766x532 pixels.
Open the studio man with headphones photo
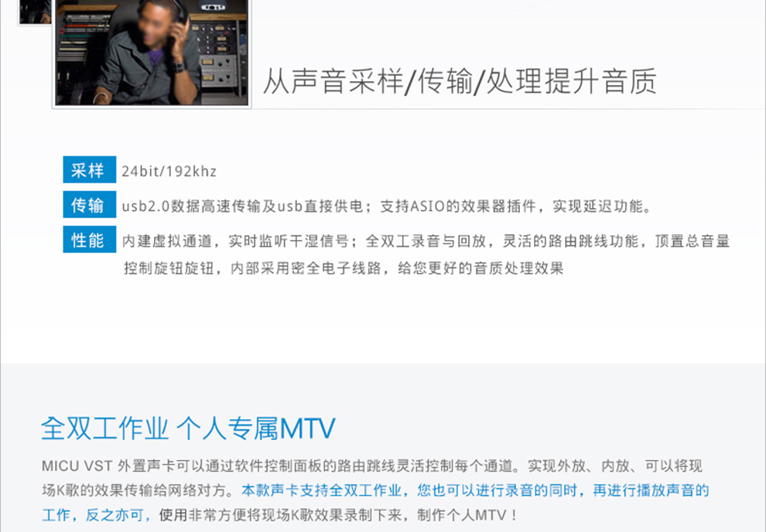152,53
